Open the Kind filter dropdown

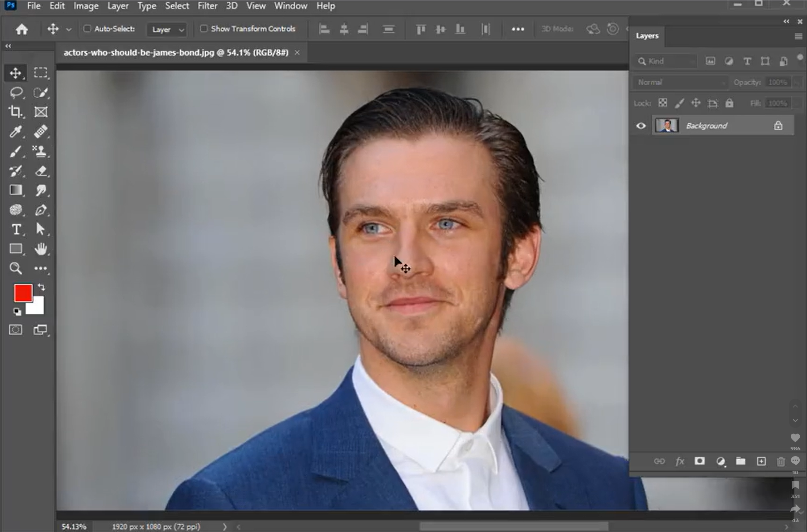[x=665, y=61]
